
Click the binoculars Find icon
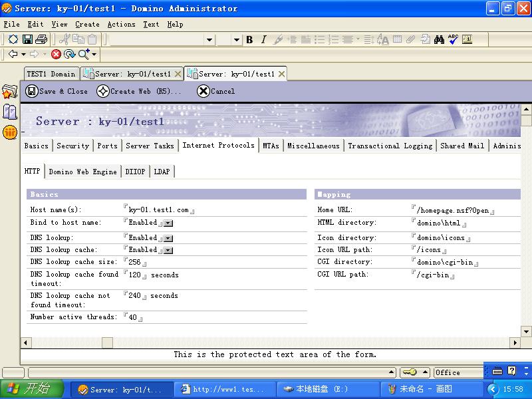coord(439,40)
